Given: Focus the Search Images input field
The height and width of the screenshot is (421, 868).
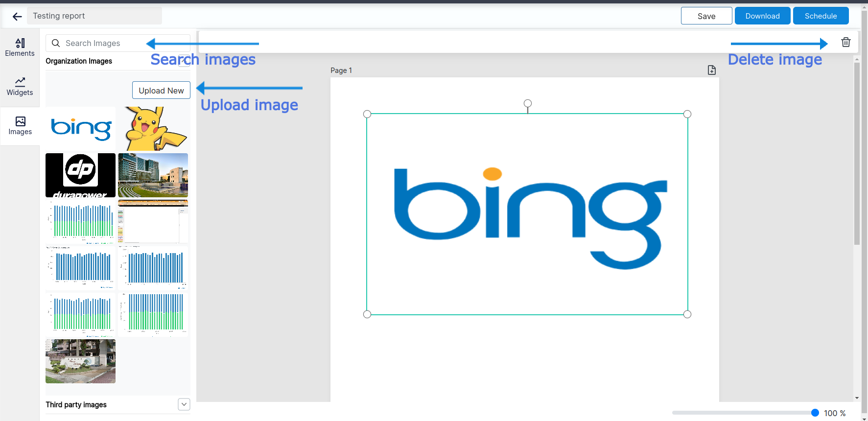Looking at the screenshot, I should point(117,43).
